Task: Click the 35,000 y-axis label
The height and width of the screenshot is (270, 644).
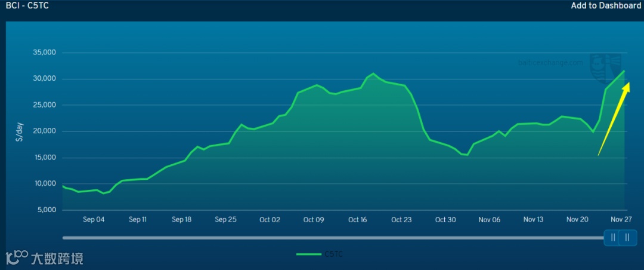Action: coord(44,53)
